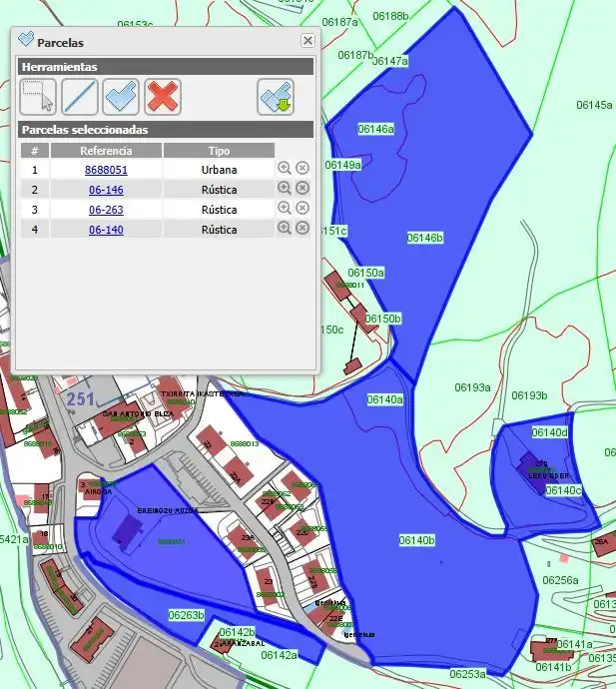Remove parcel 8688051 from list
The width and height of the screenshot is (616, 689).
[x=303, y=168]
